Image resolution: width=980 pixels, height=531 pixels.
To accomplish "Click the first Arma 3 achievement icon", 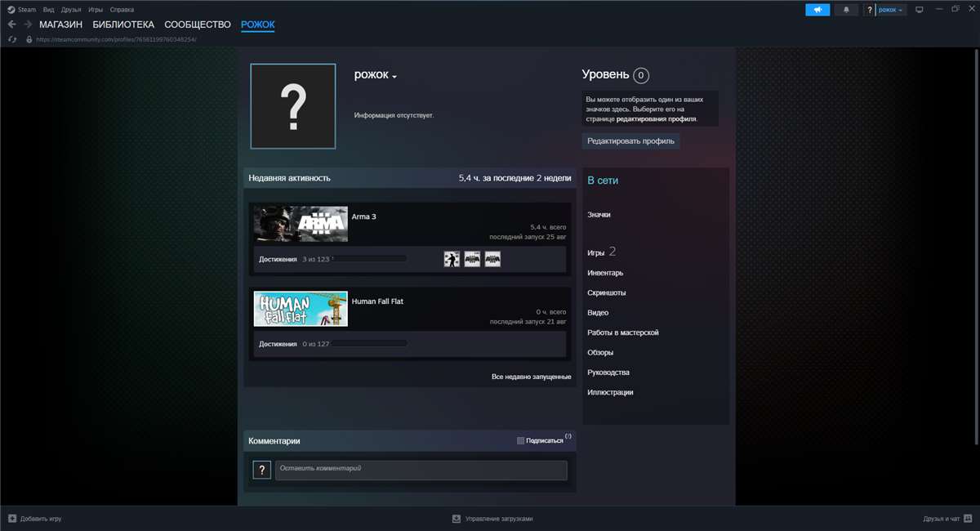I will click(x=452, y=259).
